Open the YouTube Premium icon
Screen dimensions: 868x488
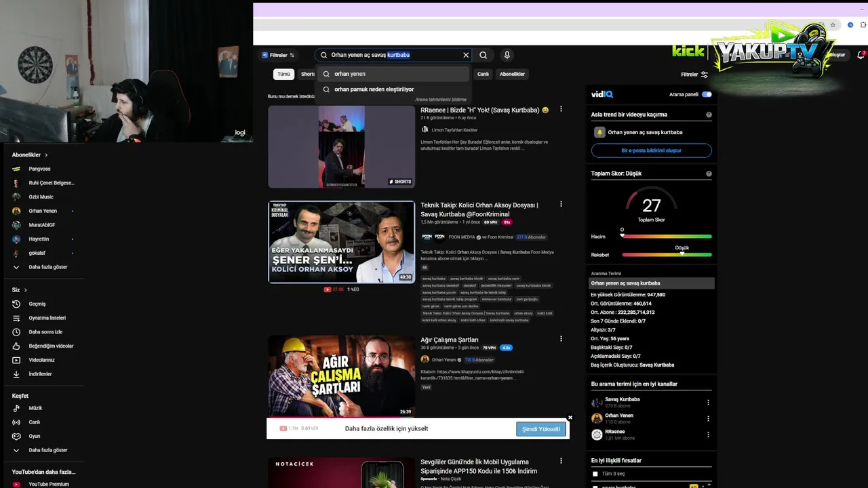point(16,484)
